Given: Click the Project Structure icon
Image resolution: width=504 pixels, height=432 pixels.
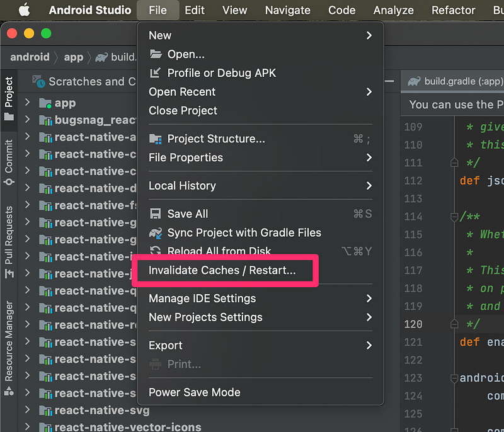Looking at the screenshot, I should pyautogui.click(x=156, y=139).
